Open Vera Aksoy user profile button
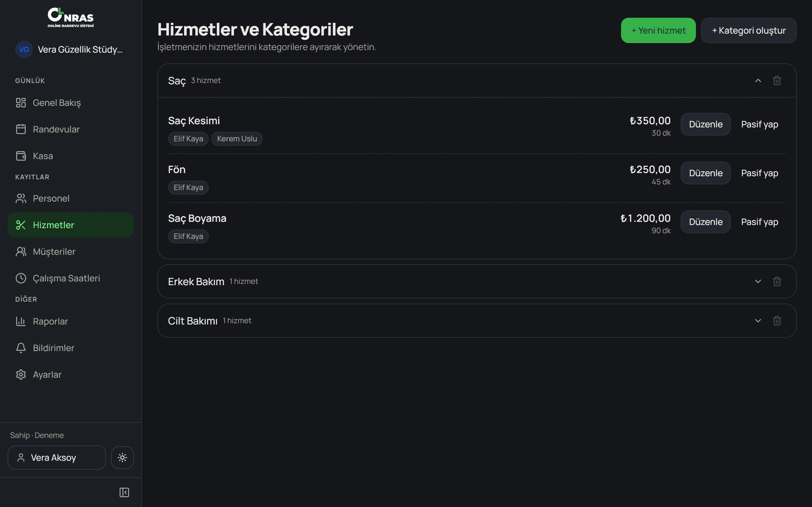This screenshot has width=812, height=507. click(x=57, y=457)
